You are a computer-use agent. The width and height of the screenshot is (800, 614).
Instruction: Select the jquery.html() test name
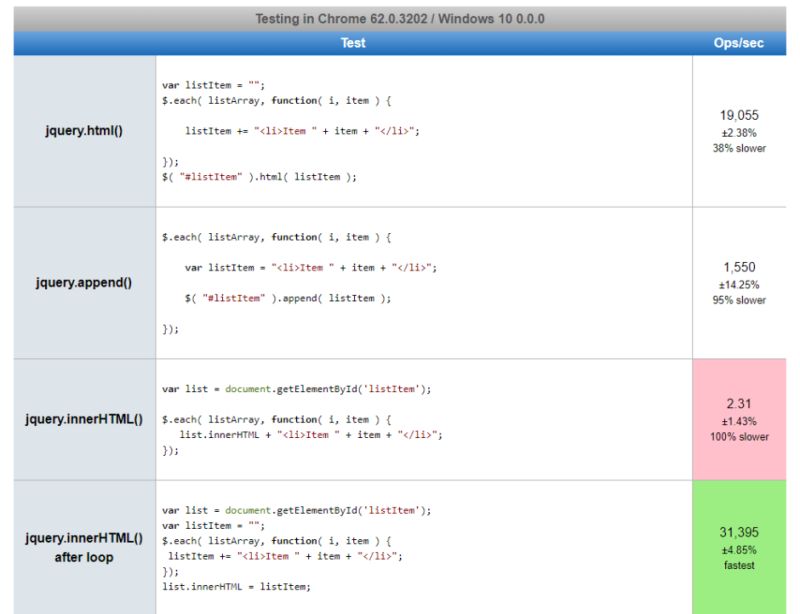pyautogui.click(x=84, y=129)
